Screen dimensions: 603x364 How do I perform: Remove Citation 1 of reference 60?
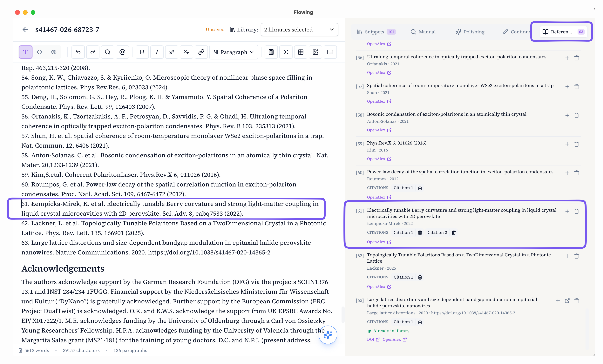click(x=420, y=188)
